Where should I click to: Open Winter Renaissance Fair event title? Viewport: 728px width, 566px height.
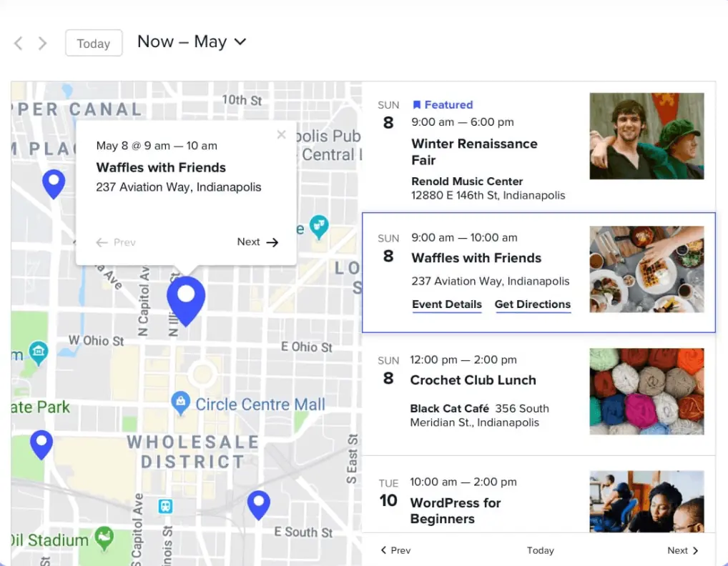click(474, 152)
